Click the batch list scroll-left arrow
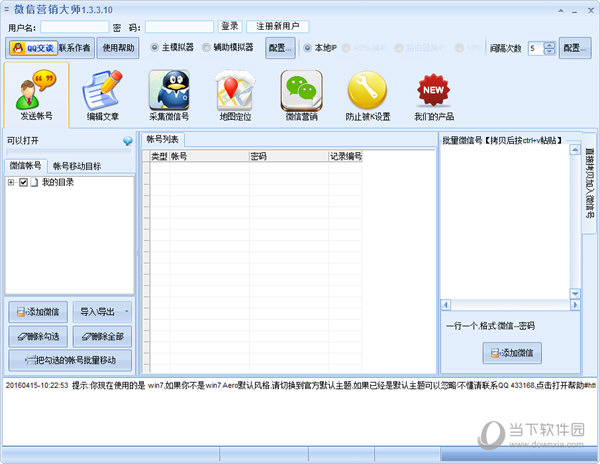Screen dimensions: 600x464 (446, 304)
